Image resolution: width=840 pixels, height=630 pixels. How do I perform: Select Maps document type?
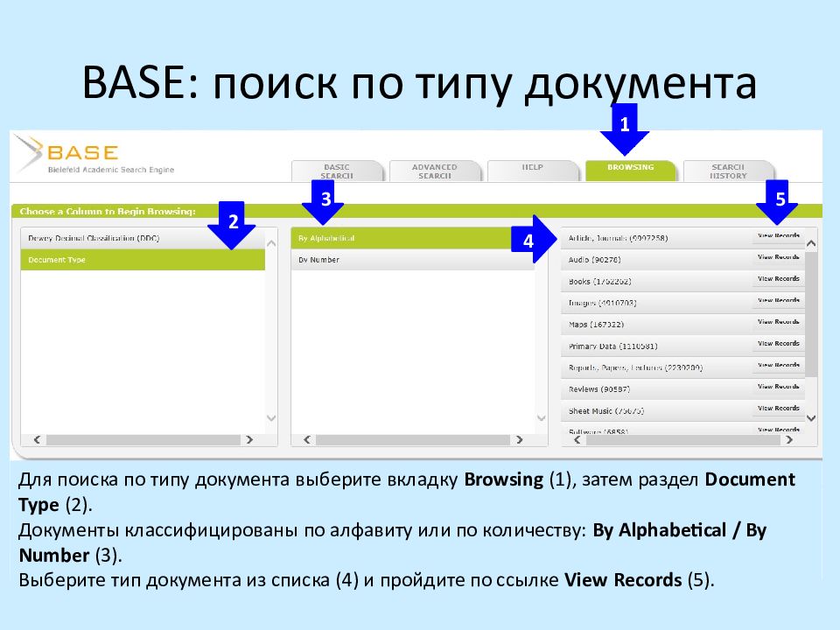click(x=656, y=325)
